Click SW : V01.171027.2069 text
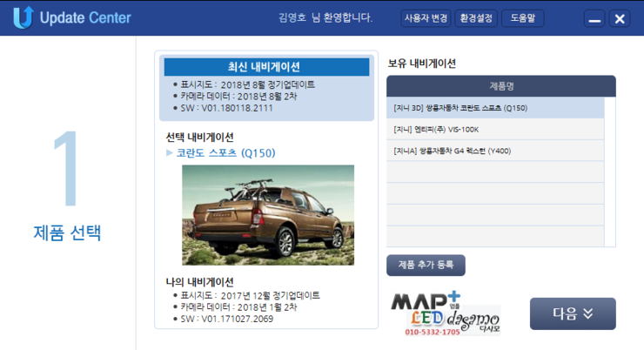Image resolution: width=644 pixels, height=350 pixels. 227,319
